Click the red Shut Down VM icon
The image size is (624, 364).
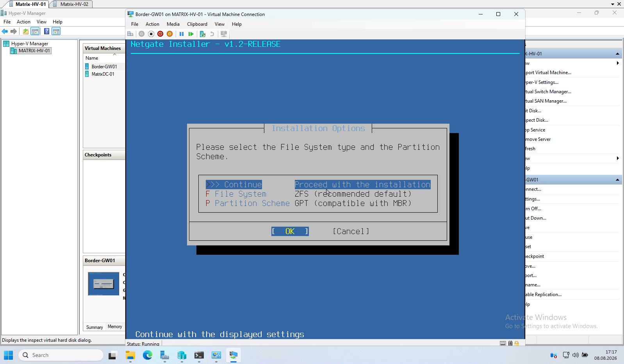coord(160,34)
